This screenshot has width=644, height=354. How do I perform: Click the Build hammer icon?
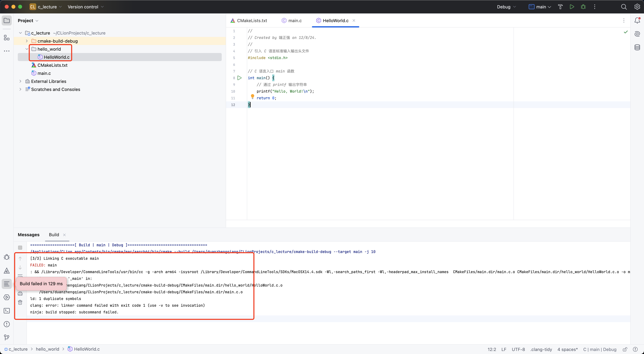tap(560, 7)
